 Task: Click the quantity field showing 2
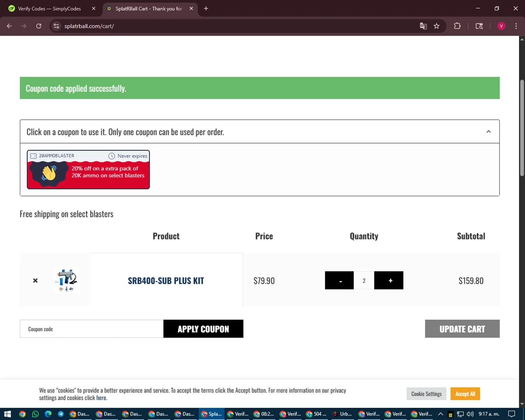(x=364, y=280)
